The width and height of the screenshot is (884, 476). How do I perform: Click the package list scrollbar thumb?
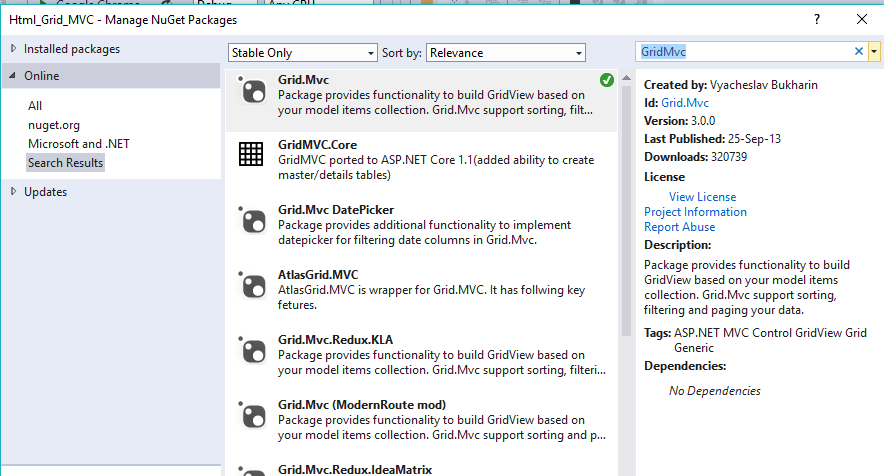(626, 210)
